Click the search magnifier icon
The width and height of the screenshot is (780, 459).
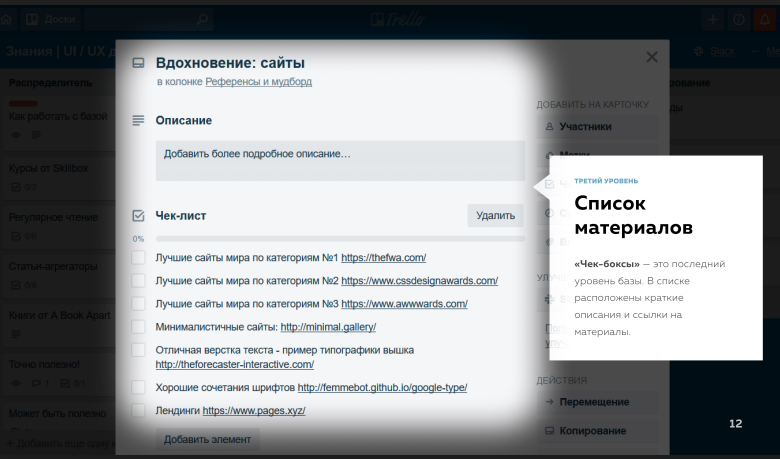click(x=202, y=19)
